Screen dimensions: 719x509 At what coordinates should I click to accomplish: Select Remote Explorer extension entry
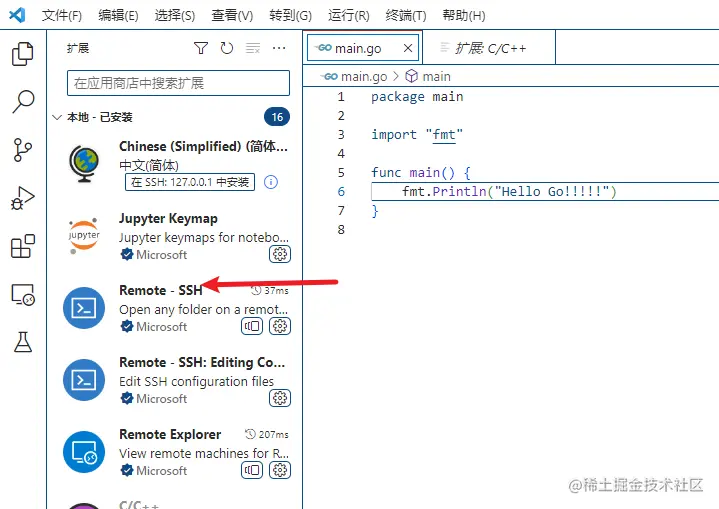pos(175,452)
